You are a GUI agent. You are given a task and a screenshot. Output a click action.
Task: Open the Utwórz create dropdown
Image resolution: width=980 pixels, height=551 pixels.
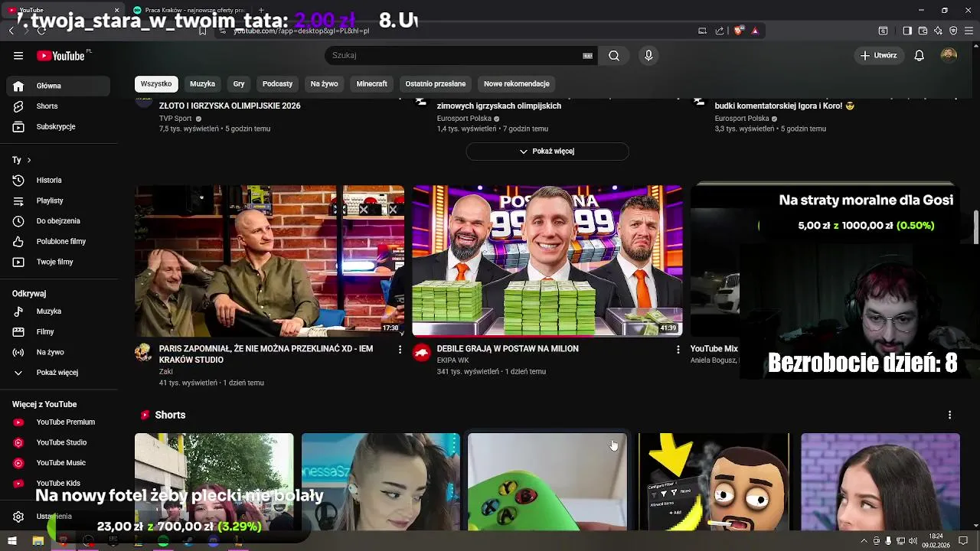tap(877, 55)
